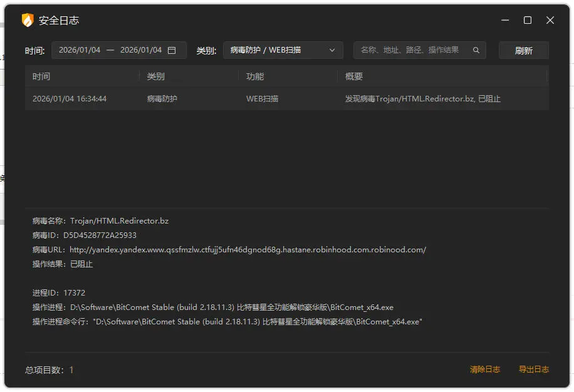Click the search magnifier icon
Screen dimensions: 574x392
point(476,50)
